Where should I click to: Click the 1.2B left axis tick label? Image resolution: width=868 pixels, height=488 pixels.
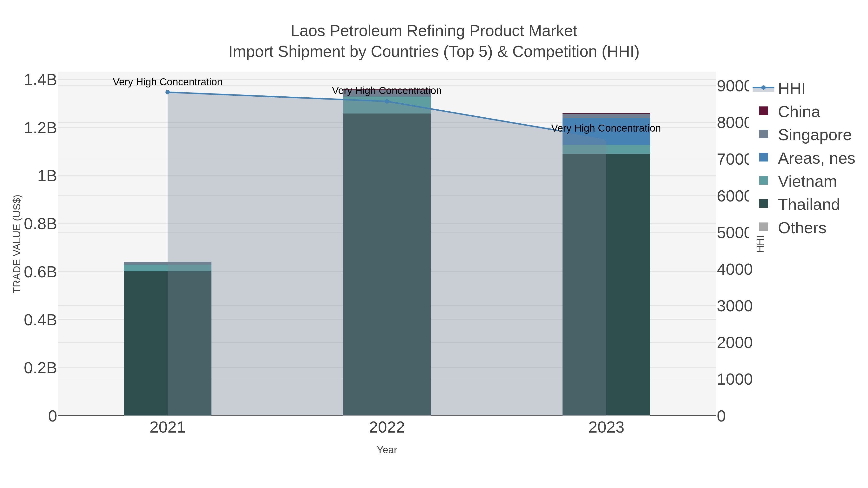pos(40,128)
